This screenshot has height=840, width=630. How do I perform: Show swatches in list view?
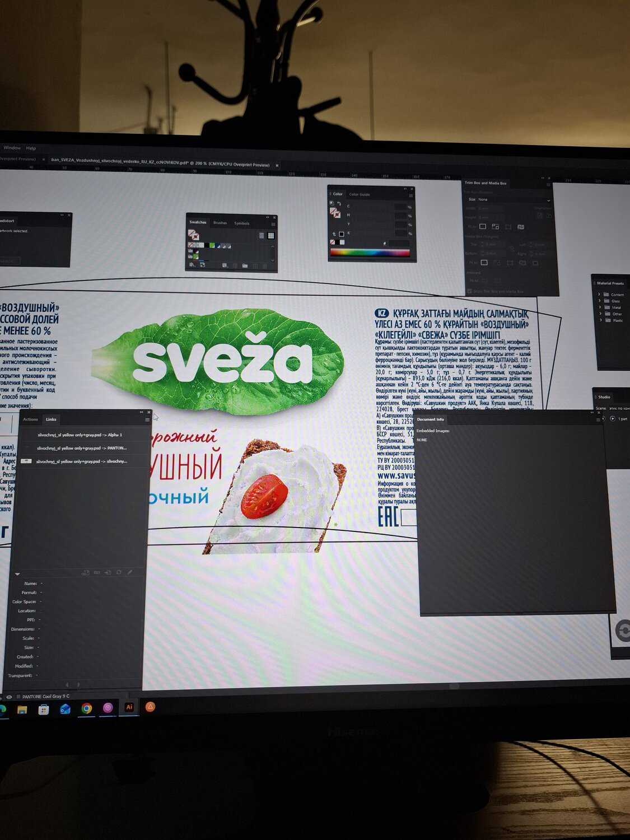[262, 236]
